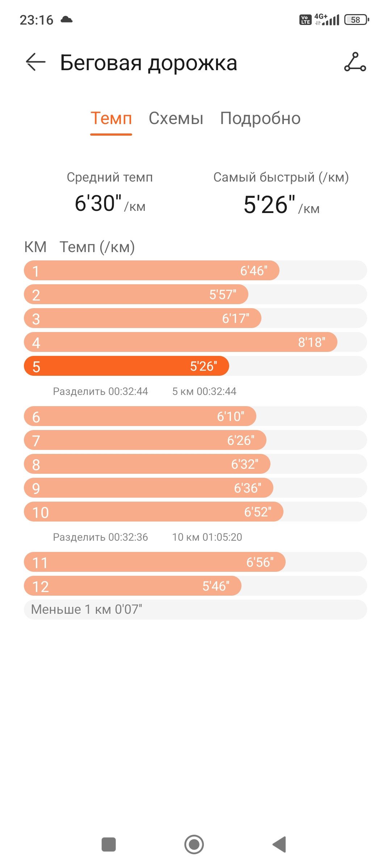Image resolution: width=391 pixels, height=868 pixels.
Task: Tap the Разделить 00:32:44 split label
Action: click(x=100, y=391)
